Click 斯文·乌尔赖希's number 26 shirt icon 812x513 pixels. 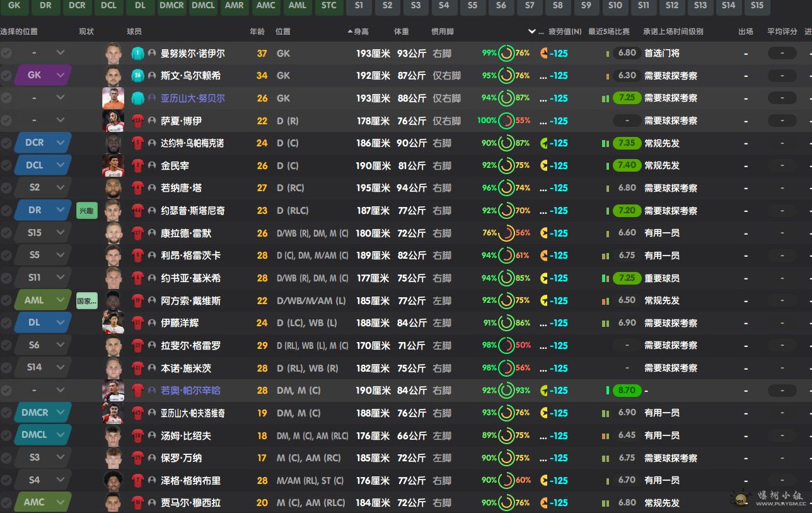pos(137,76)
